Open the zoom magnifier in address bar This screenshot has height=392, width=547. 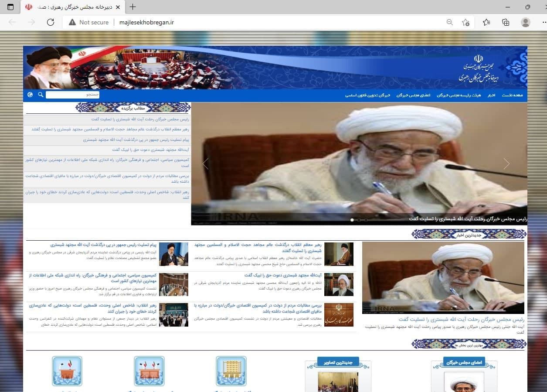click(449, 22)
